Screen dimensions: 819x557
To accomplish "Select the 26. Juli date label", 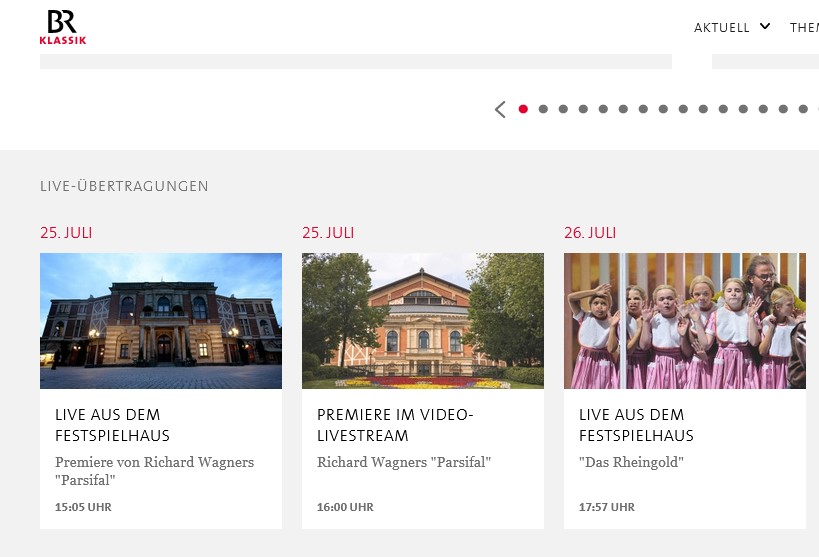I will point(590,233).
